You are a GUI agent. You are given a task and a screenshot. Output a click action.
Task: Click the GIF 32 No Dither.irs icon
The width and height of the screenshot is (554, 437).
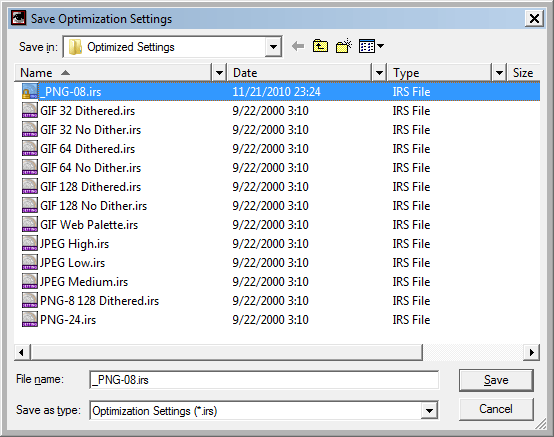[29, 130]
